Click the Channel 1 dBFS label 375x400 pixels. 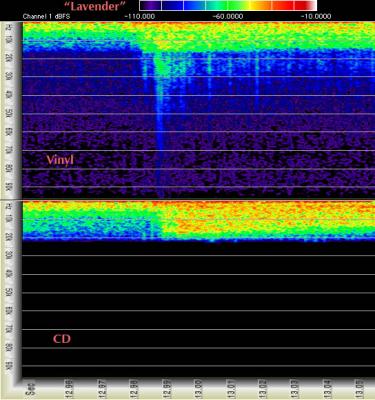[46, 16]
